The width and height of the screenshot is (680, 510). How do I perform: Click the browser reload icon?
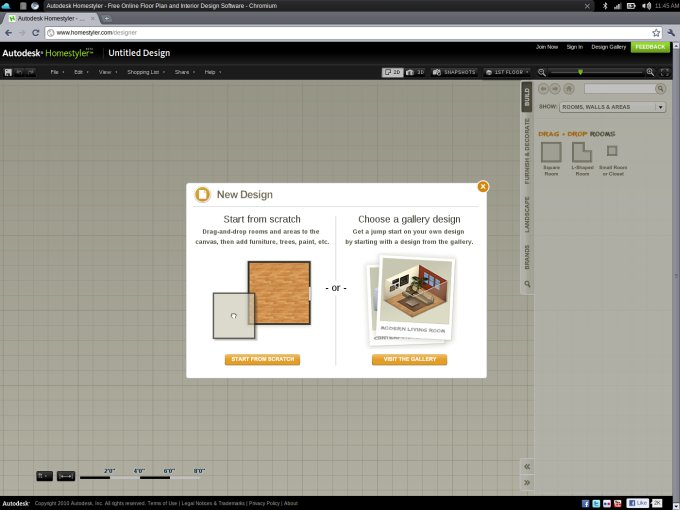coord(36,33)
